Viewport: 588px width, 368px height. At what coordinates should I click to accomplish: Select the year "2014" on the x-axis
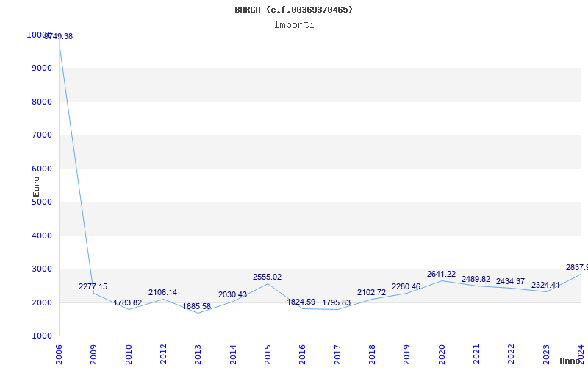click(233, 355)
